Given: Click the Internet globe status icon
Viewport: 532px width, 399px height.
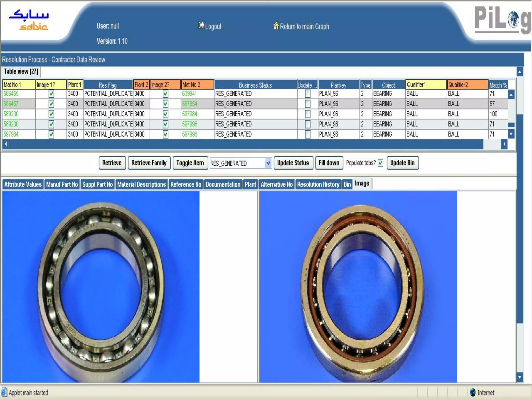Looking at the screenshot, I should [473, 392].
